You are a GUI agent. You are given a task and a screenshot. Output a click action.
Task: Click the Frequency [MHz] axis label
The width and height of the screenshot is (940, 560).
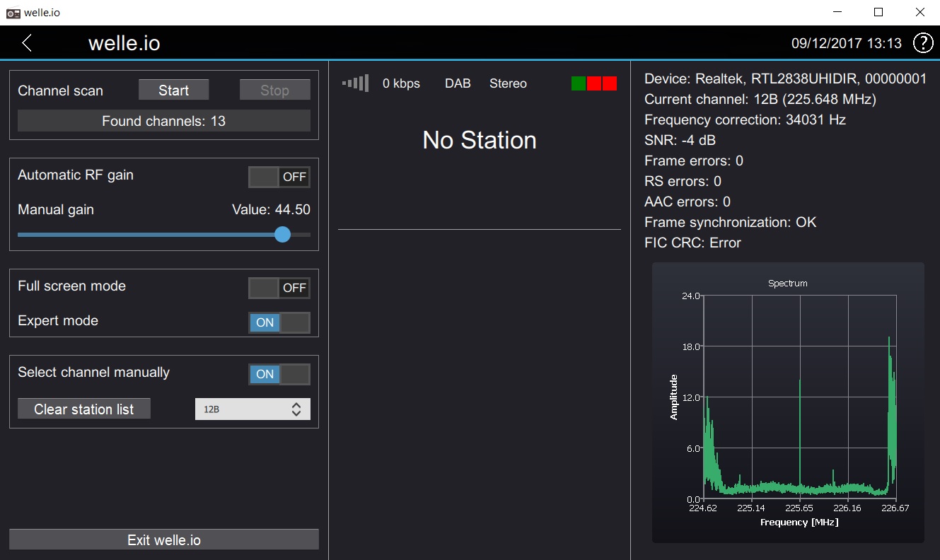coord(799,522)
